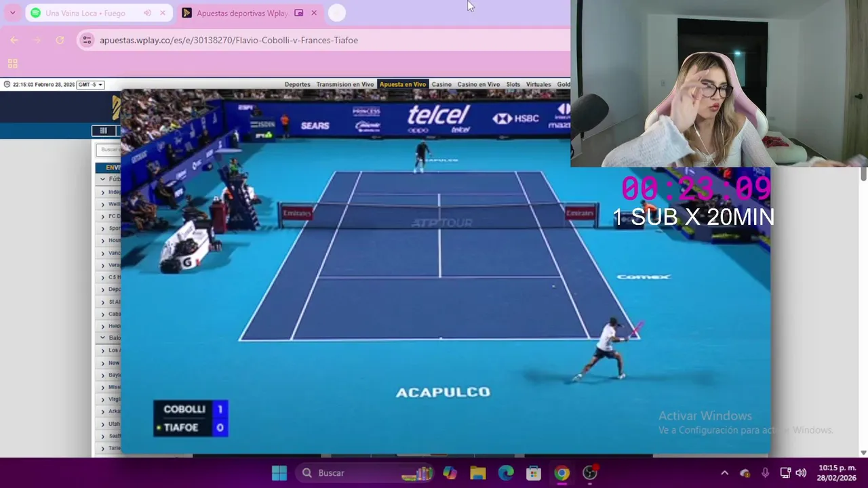Expand the Inde... match row chevron
This screenshot has height=488, width=868.
tap(102, 192)
